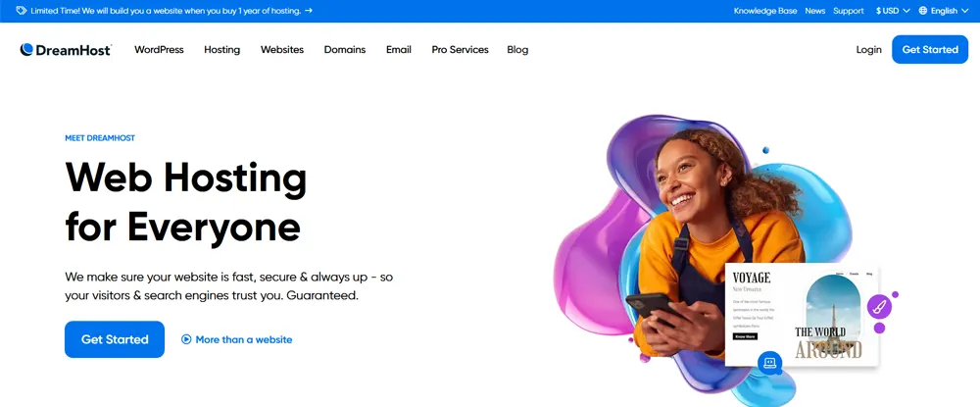Click the Login link
The height and width of the screenshot is (407, 980).
(x=868, y=49)
